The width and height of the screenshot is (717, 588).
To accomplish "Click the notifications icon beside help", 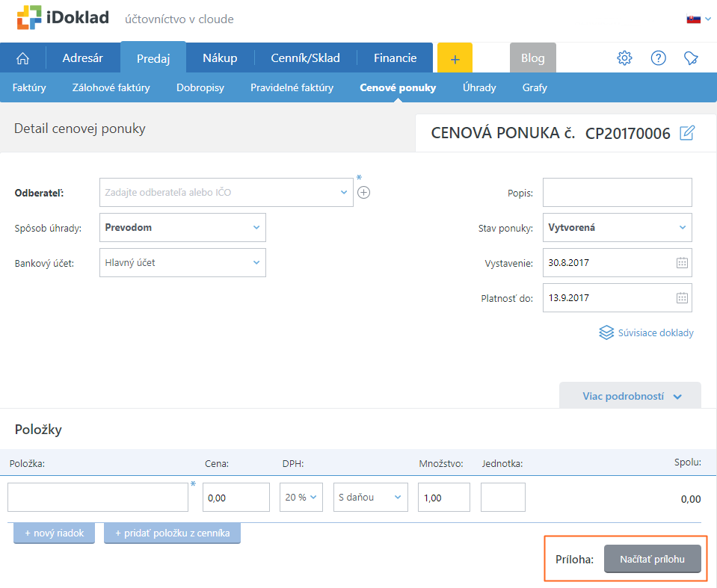I will [691, 58].
